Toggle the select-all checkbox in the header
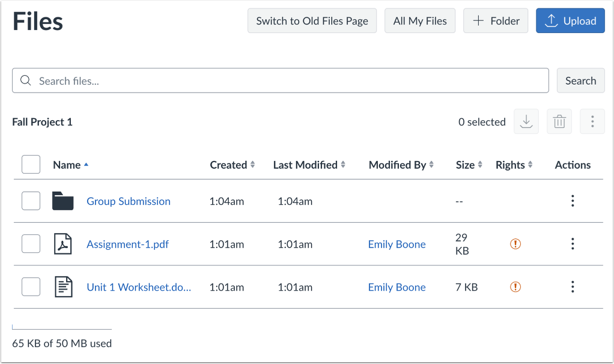Image resolution: width=614 pixels, height=364 pixels. pos(31,165)
